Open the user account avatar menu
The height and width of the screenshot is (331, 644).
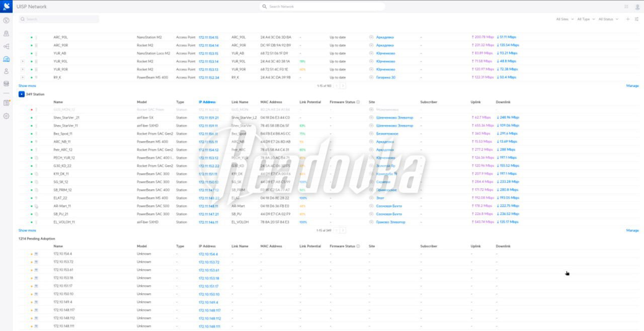click(636, 7)
